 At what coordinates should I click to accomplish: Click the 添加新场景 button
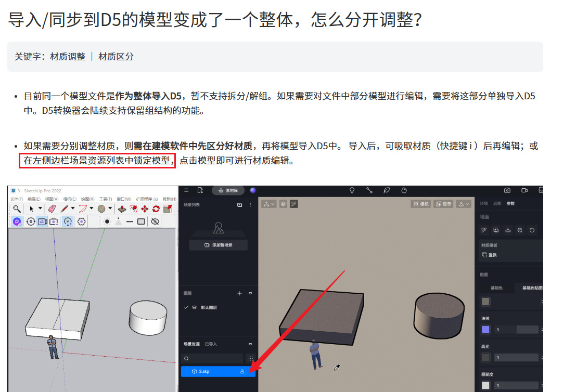coord(219,245)
